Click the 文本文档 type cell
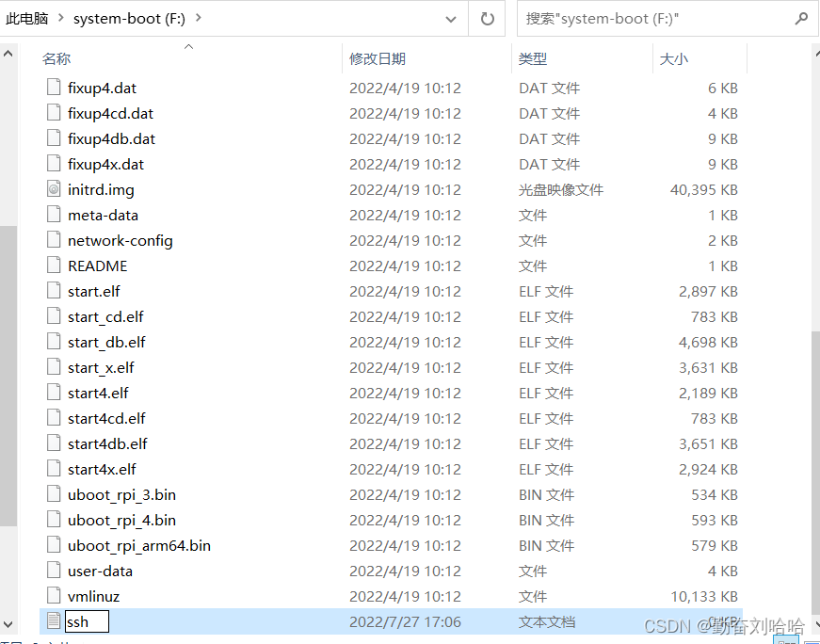 [547, 622]
